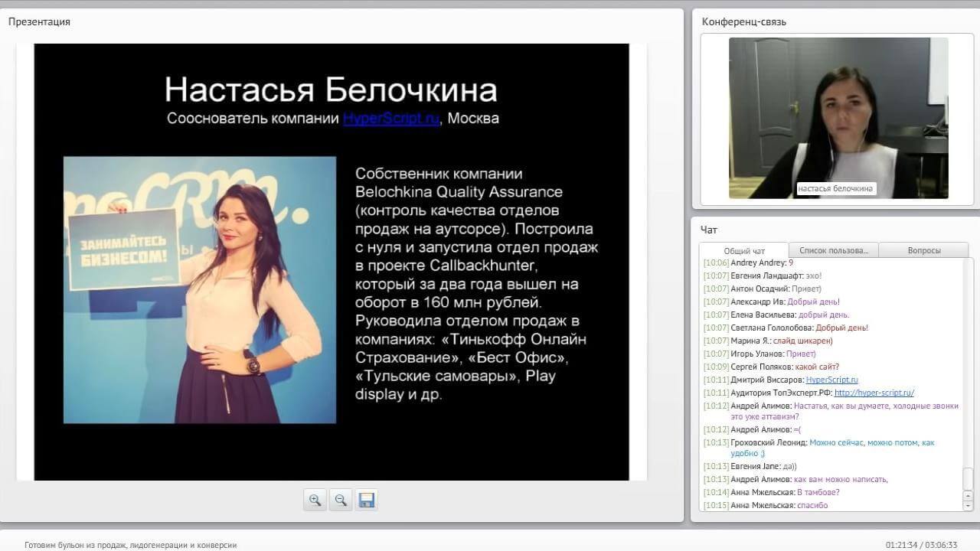The height and width of the screenshot is (551, 980).
Task: Click the webcam video of Настасья Белочкина
Action: (x=838, y=118)
